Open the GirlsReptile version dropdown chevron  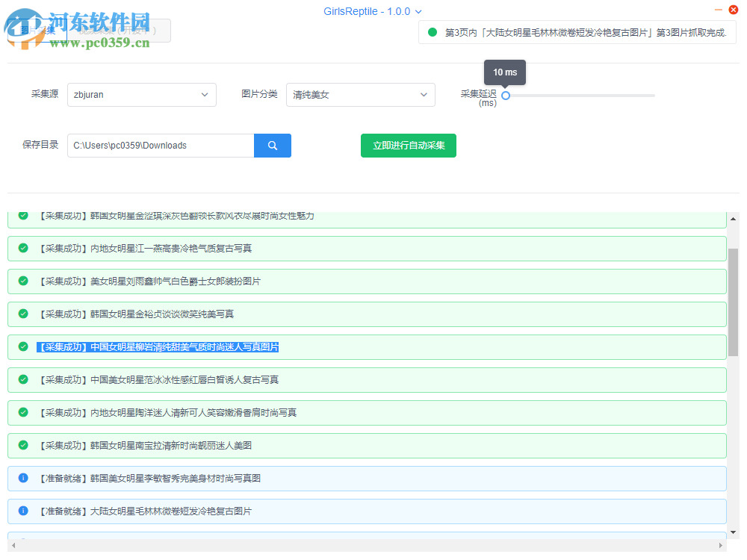pos(418,12)
